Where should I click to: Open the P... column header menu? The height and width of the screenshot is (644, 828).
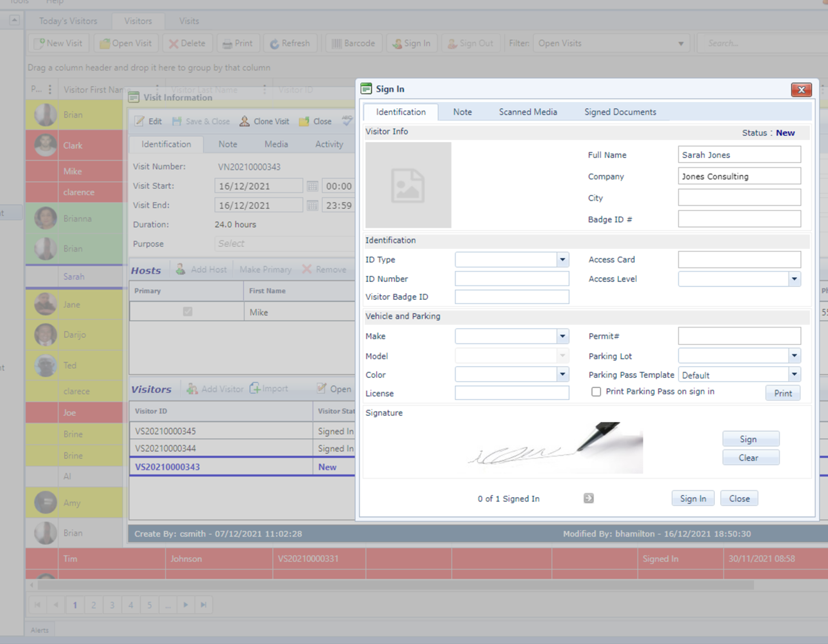point(50,90)
